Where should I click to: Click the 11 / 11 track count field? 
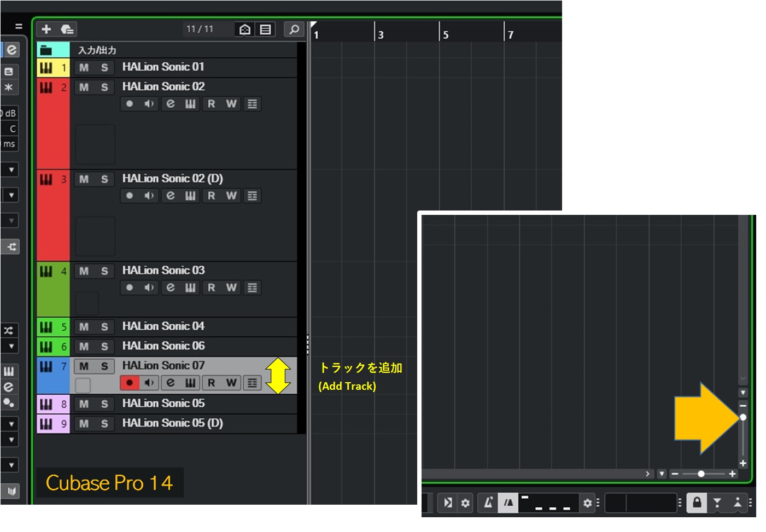[x=200, y=29]
